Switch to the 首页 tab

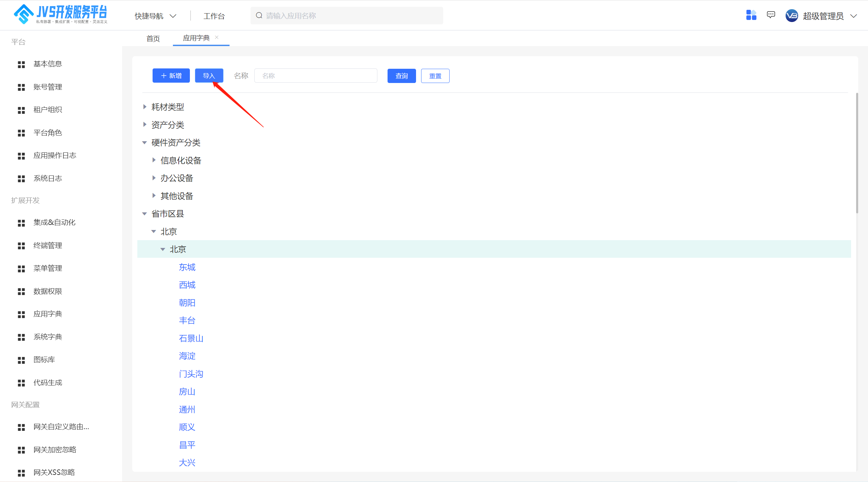153,38
